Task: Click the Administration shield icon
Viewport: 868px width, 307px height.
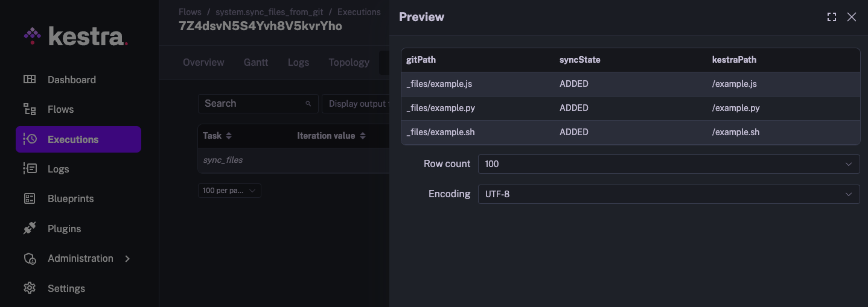Action: point(30,259)
